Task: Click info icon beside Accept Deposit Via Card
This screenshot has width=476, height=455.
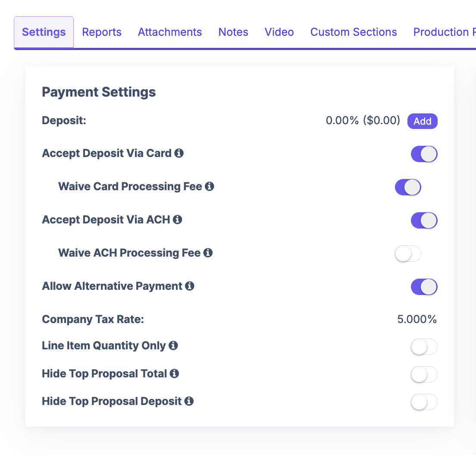Action: (x=179, y=153)
